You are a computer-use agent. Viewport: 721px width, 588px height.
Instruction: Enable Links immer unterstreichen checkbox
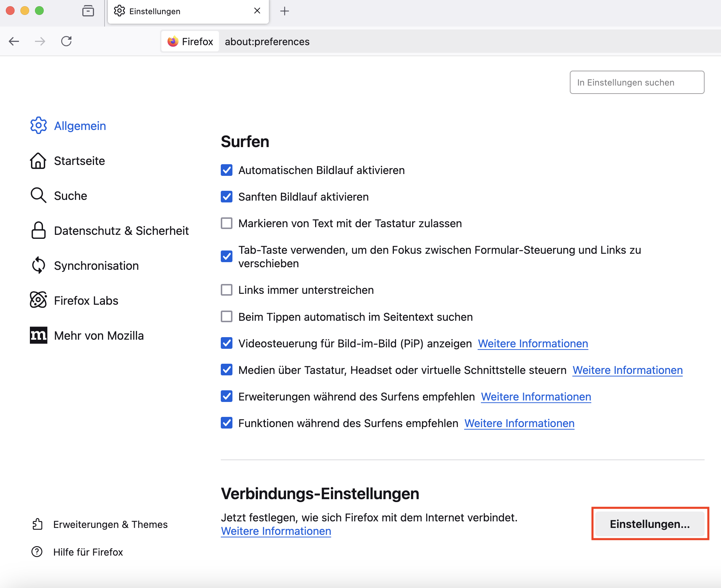tap(227, 290)
